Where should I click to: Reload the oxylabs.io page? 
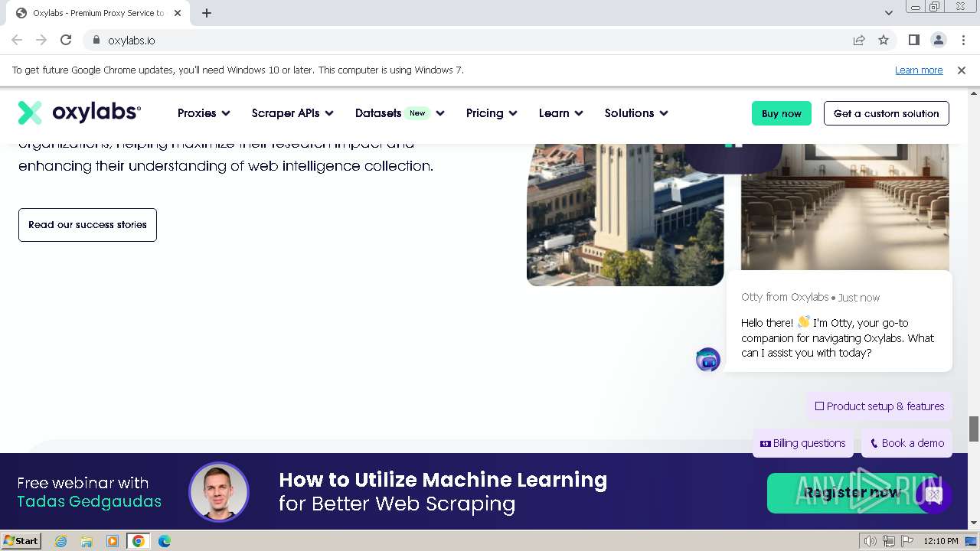point(66,40)
